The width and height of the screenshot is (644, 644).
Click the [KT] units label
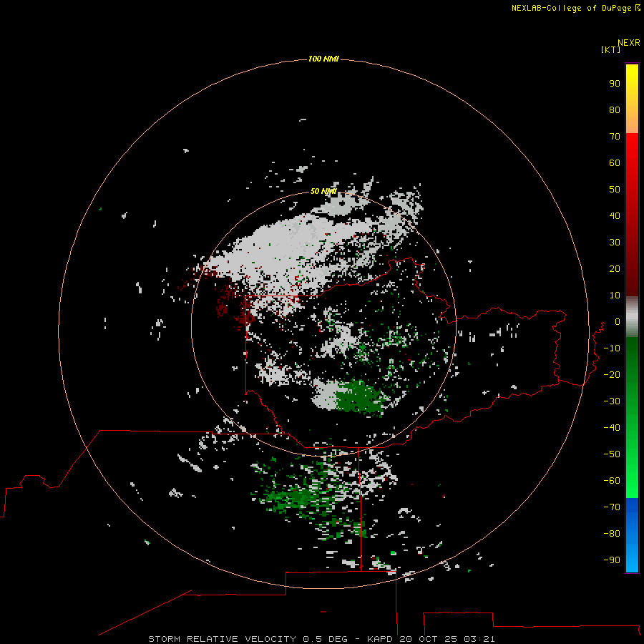coord(611,49)
